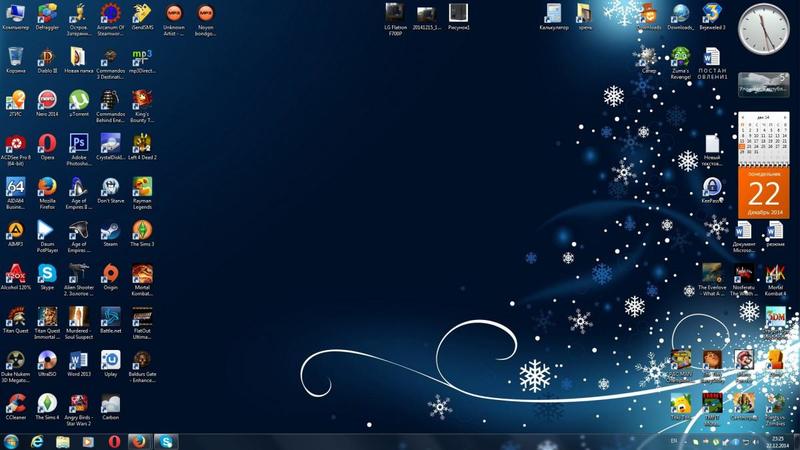Launch the Battle.net desktop shortcut
This screenshot has width=800, height=450.
point(110,317)
